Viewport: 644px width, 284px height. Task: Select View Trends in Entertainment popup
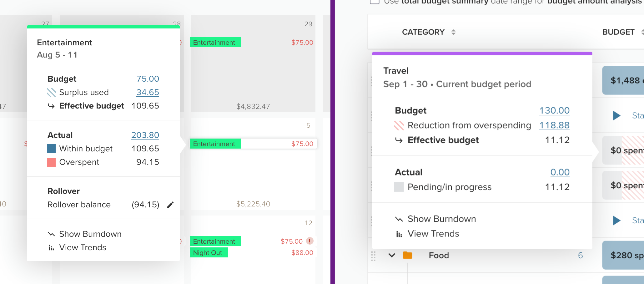point(83,247)
